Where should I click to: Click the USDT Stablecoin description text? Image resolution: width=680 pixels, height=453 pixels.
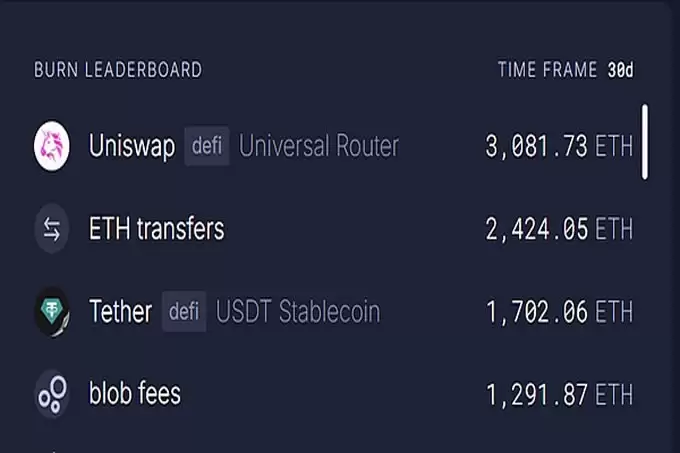click(x=298, y=311)
